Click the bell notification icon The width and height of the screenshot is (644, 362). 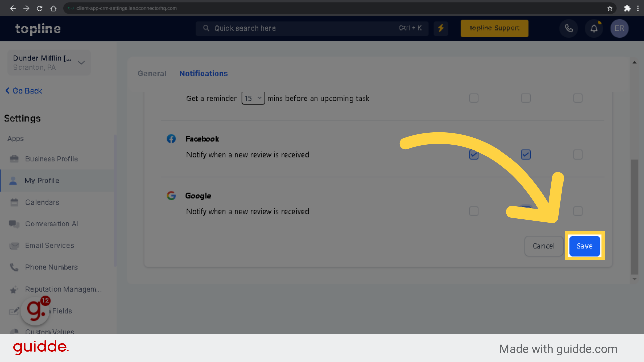point(594,28)
